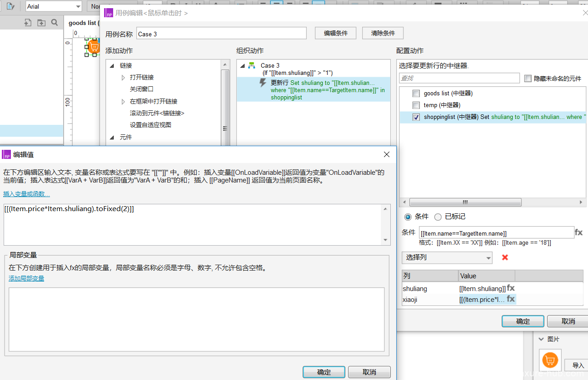This screenshot has width=588, height=380.
Task: Click the fx icon beside 条件 field
Action: [578, 232]
